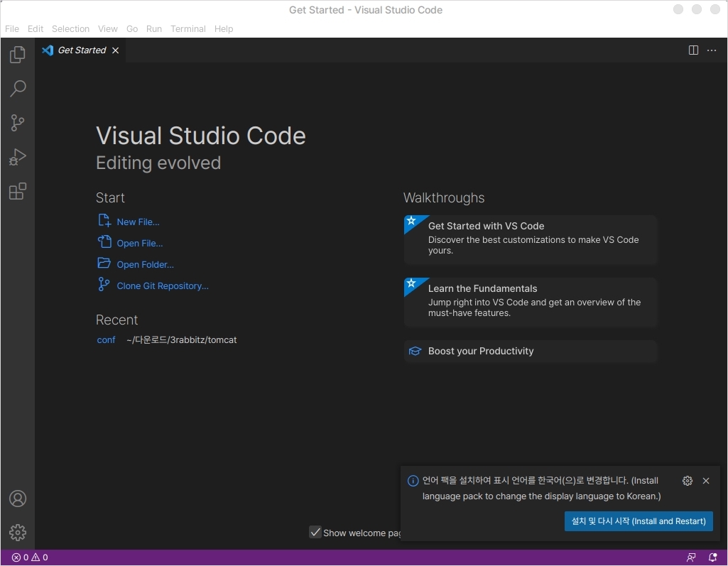Open the Terminal menu

point(188,29)
